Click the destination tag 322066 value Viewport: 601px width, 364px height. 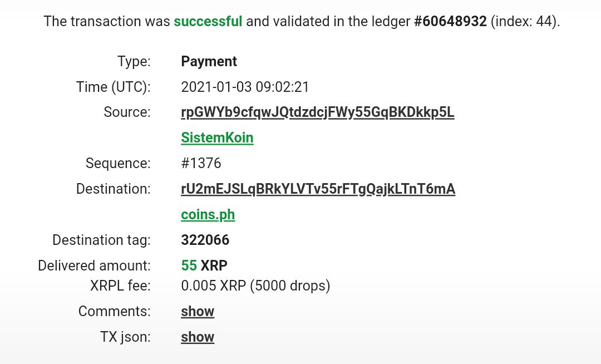[x=205, y=240]
